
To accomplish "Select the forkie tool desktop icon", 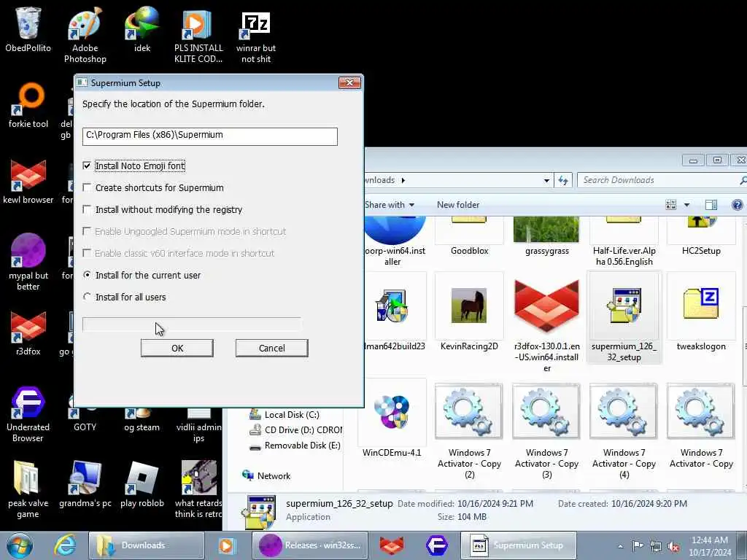I will [28, 106].
